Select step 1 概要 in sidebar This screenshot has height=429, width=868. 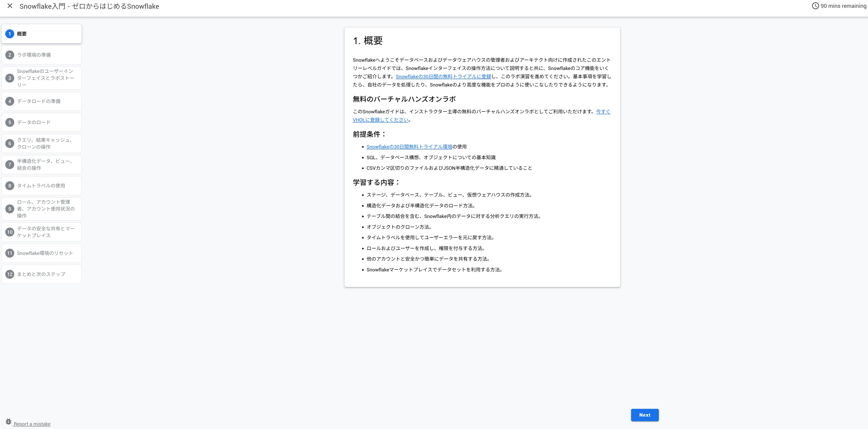point(42,34)
